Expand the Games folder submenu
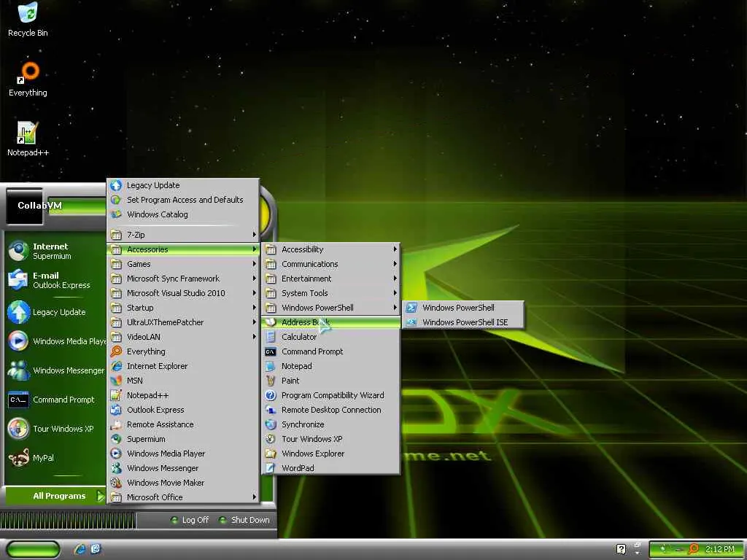747x560 pixels. point(183,264)
